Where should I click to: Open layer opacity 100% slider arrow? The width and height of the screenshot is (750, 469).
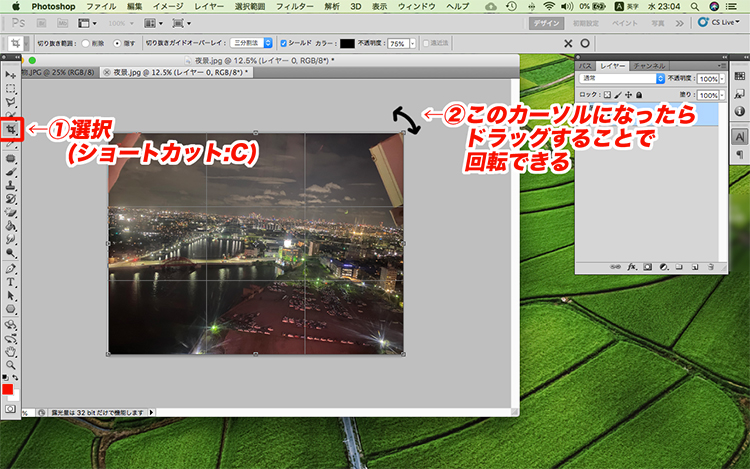(722, 79)
